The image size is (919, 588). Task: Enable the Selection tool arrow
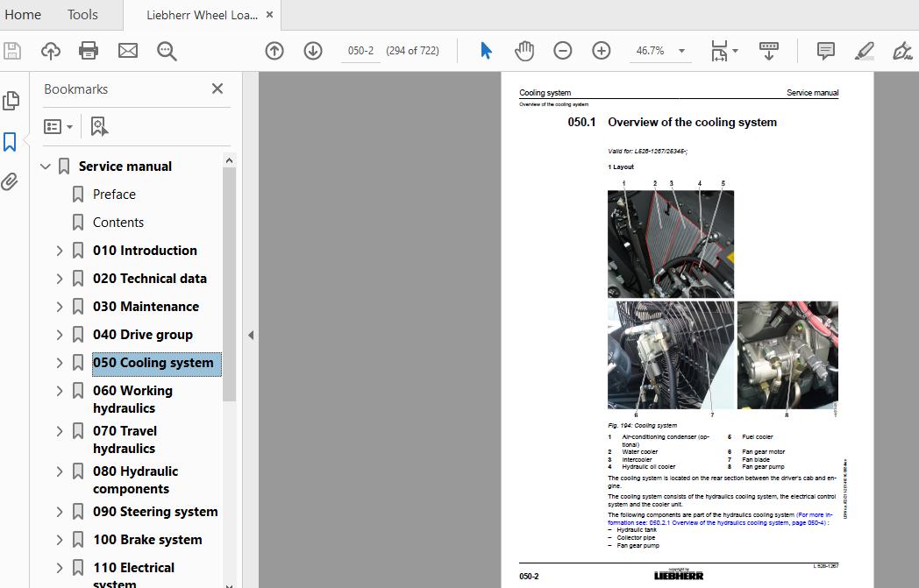(485, 50)
